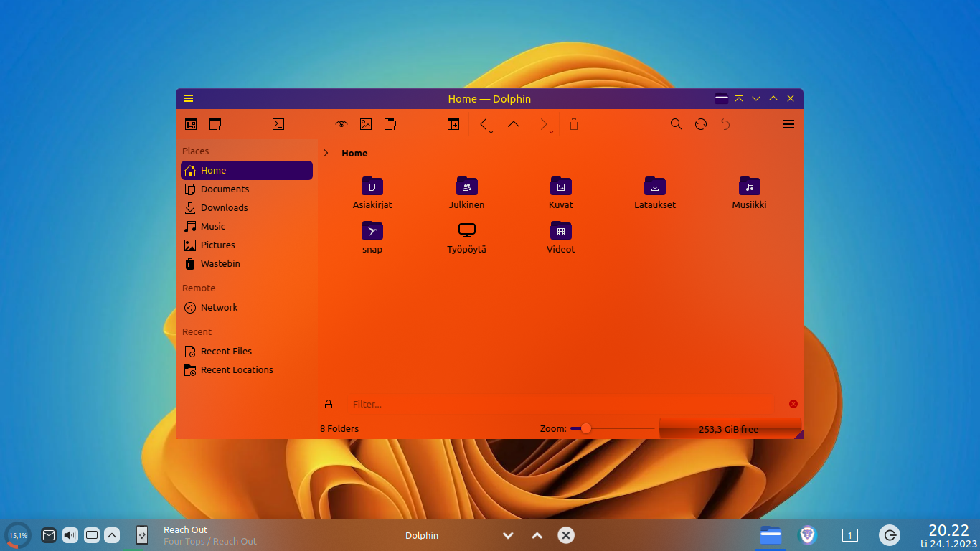
Task: Open Music in Places sidebar
Action: [x=247, y=226]
